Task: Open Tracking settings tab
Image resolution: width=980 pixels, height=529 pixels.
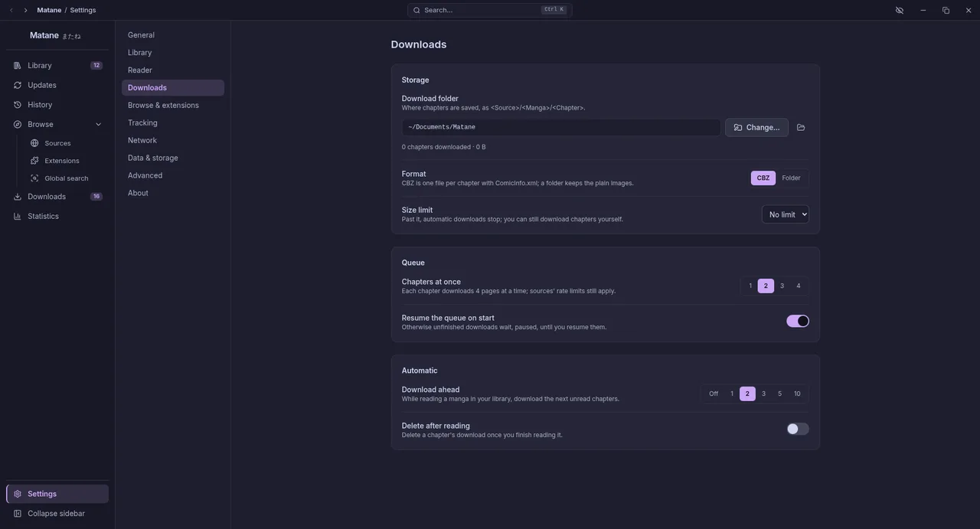Action: coord(173,123)
